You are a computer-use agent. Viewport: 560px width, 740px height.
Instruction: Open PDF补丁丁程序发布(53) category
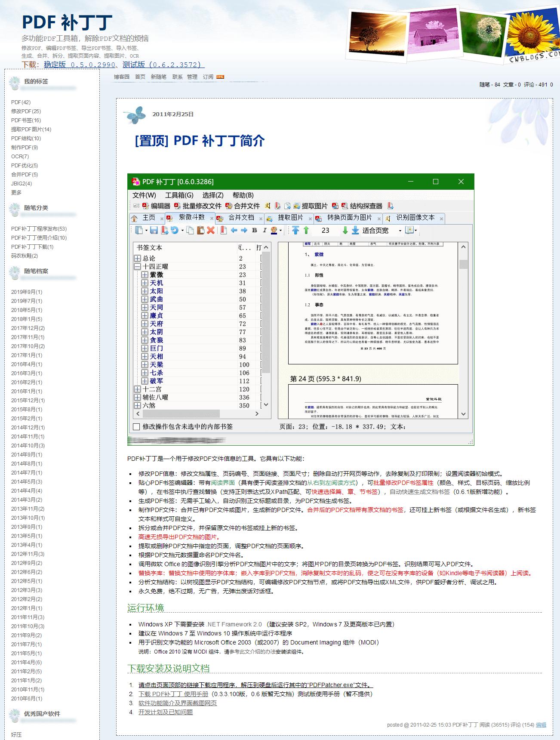(x=39, y=229)
